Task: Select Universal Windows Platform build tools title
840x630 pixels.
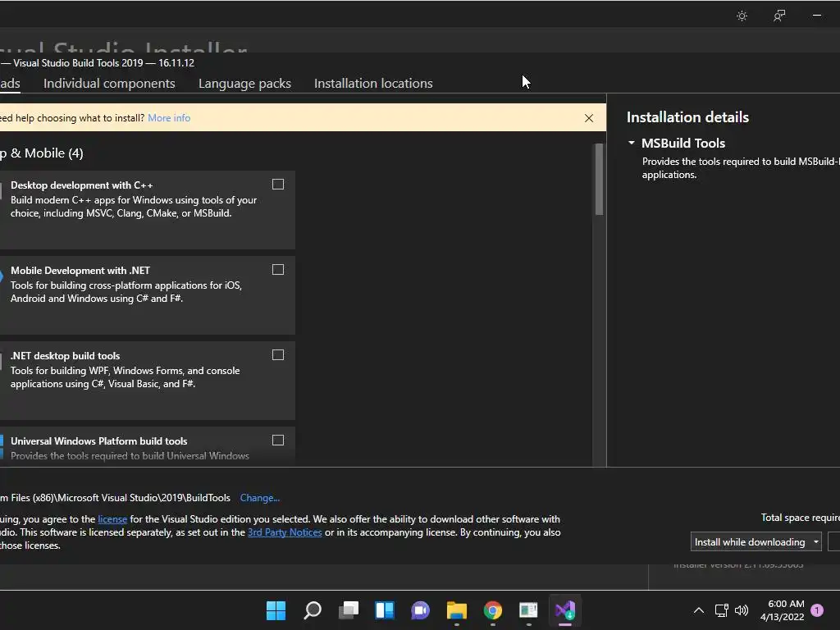Action: click(99, 441)
